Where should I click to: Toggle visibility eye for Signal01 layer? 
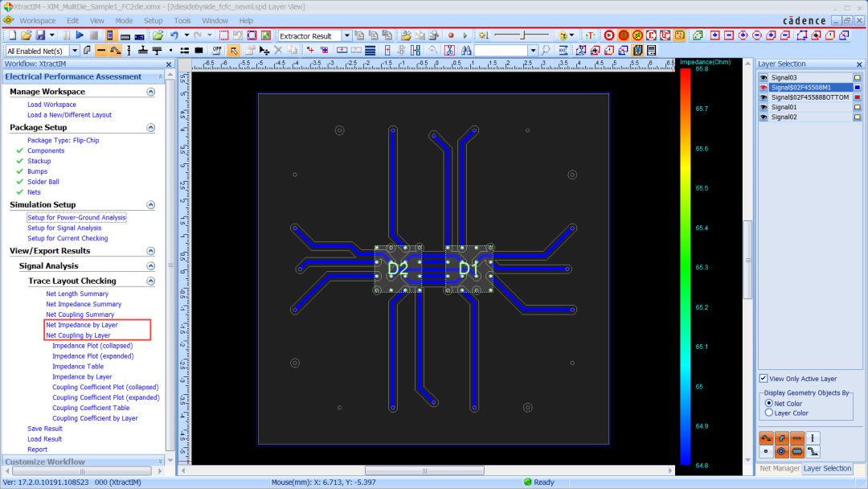(x=764, y=108)
